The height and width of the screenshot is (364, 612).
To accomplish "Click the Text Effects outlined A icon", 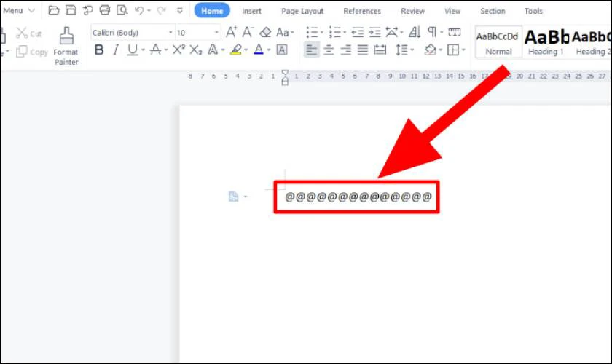I will 213,50.
